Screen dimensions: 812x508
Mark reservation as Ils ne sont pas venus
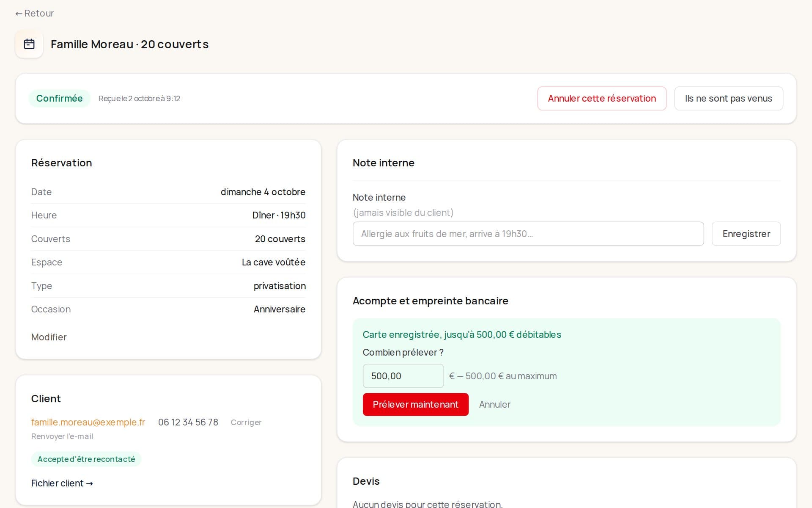click(x=728, y=98)
